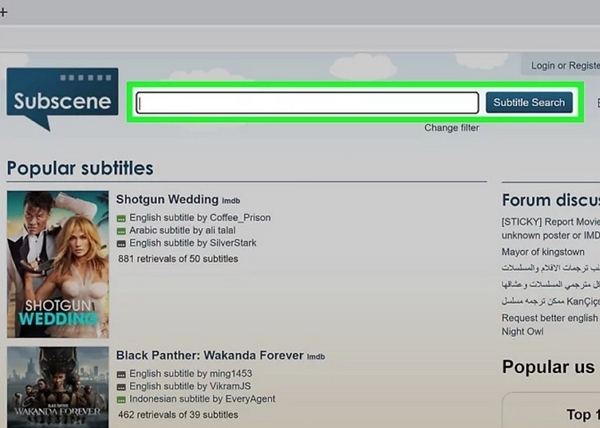This screenshot has width=600, height=428.
Task: Click green rating icon for Coffee_Prison subtitle
Action: [x=121, y=218]
